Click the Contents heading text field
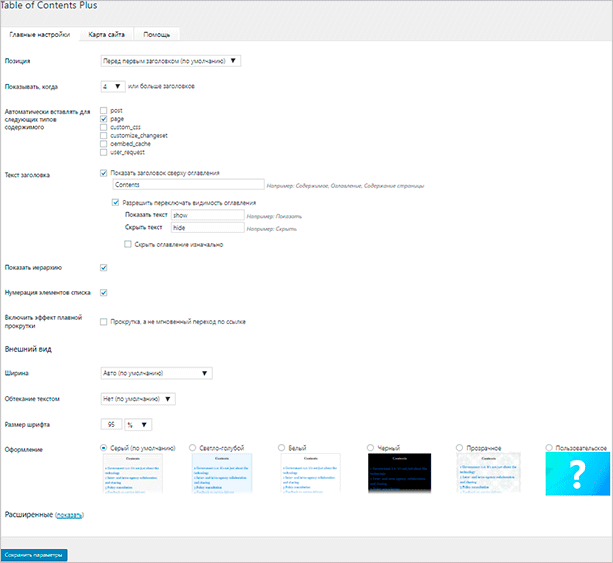Viewport: 613px width, 563px height. (x=186, y=185)
